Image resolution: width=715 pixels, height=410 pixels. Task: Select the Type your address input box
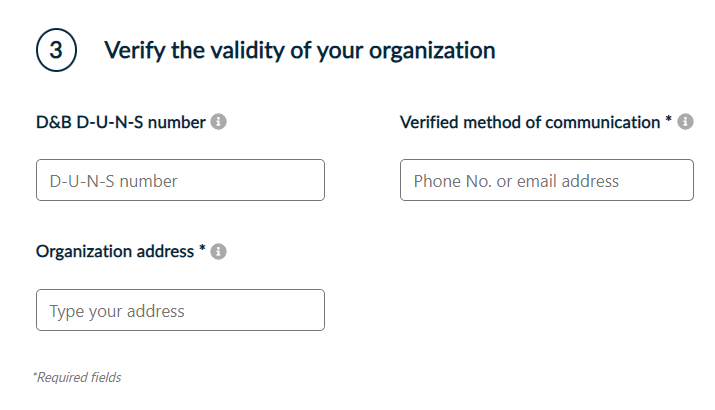tap(180, 310)
